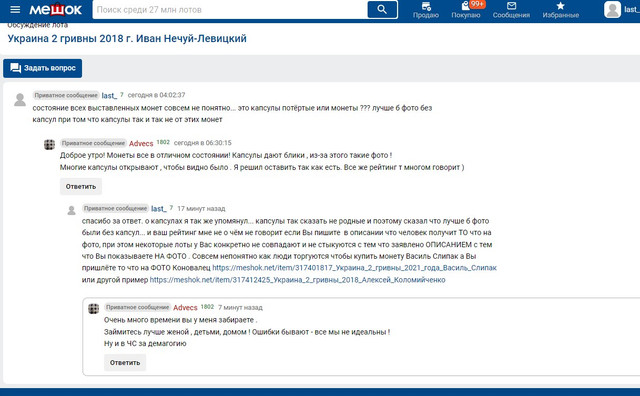Viewport: 640px width, 396px height.
Task: Click Advecs avatar on 06:30:15 reply
Action: coord(49,144)
